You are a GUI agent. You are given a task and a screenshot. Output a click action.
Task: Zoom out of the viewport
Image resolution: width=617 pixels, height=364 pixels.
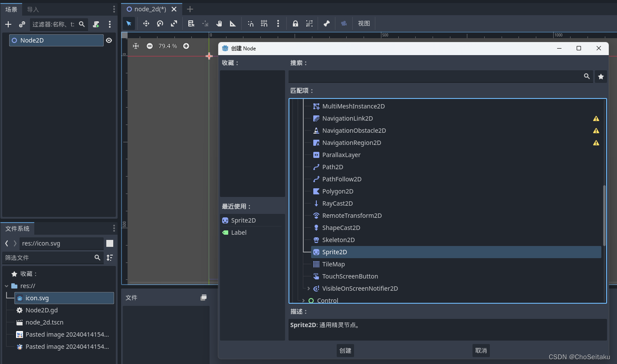(150, 46)
